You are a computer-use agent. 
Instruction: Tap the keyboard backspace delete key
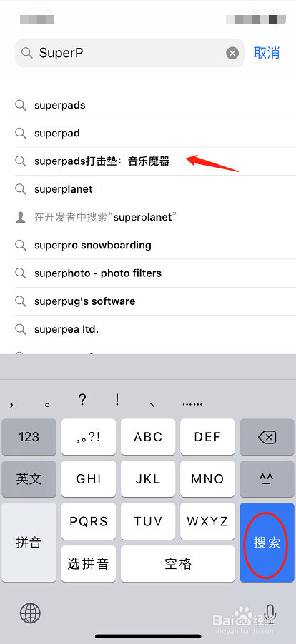[267, 437]
